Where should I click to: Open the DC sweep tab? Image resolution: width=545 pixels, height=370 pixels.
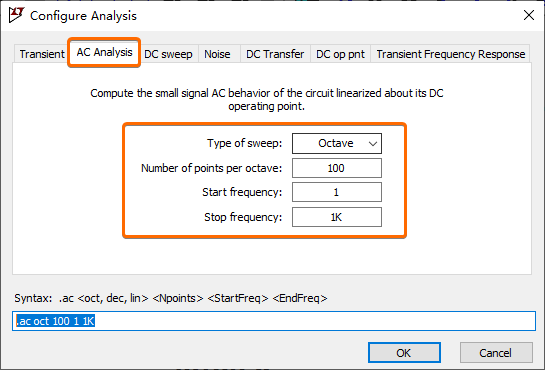pyautogui.click(x=168, y=54)
